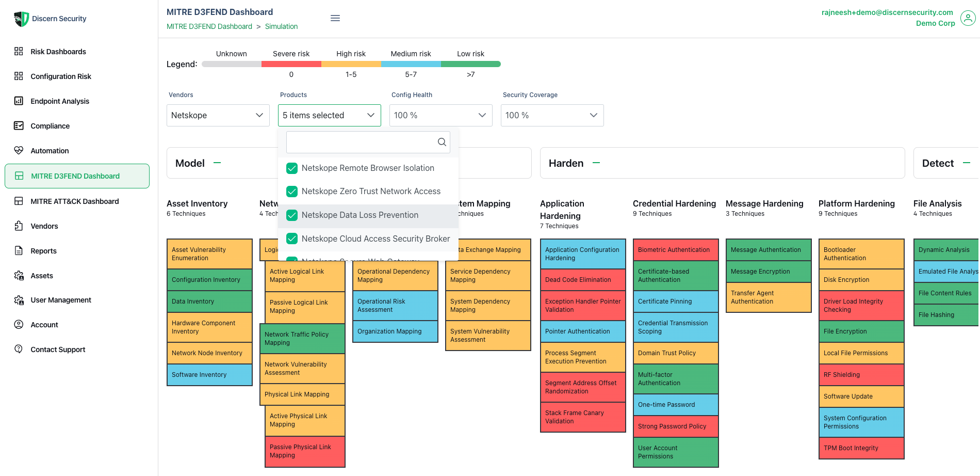Collapse the Harden section
980x476 pixels.
596,163
